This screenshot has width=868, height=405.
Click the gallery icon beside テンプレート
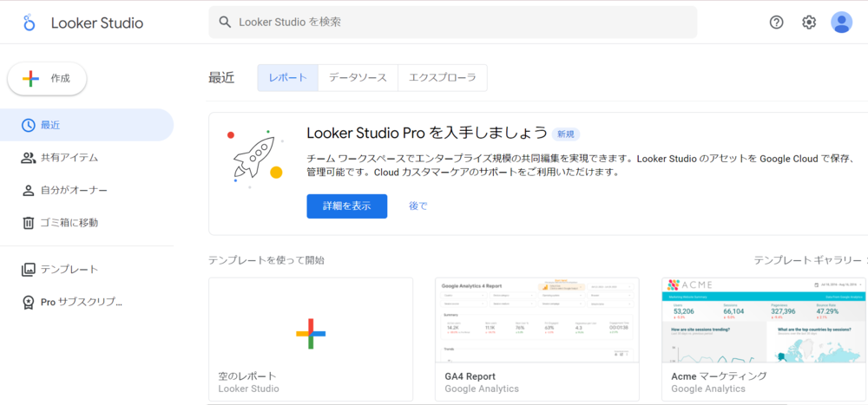click(x=28, y=270)
